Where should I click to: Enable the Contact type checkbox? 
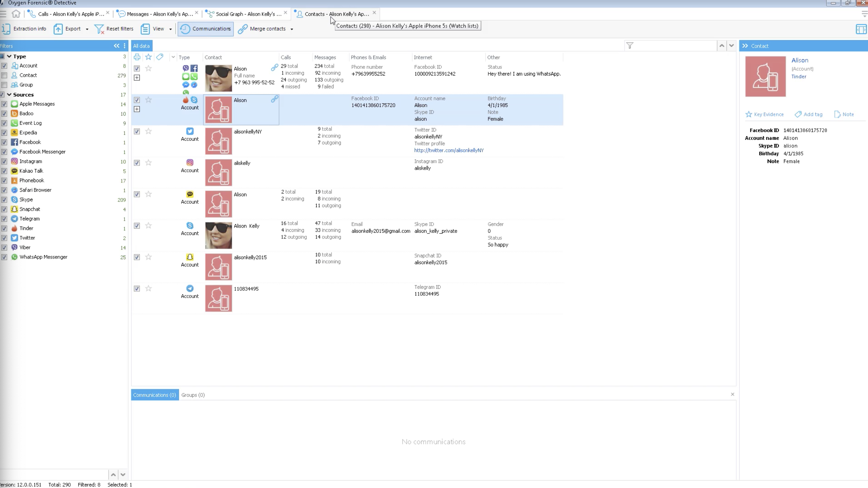pos(4,75)
